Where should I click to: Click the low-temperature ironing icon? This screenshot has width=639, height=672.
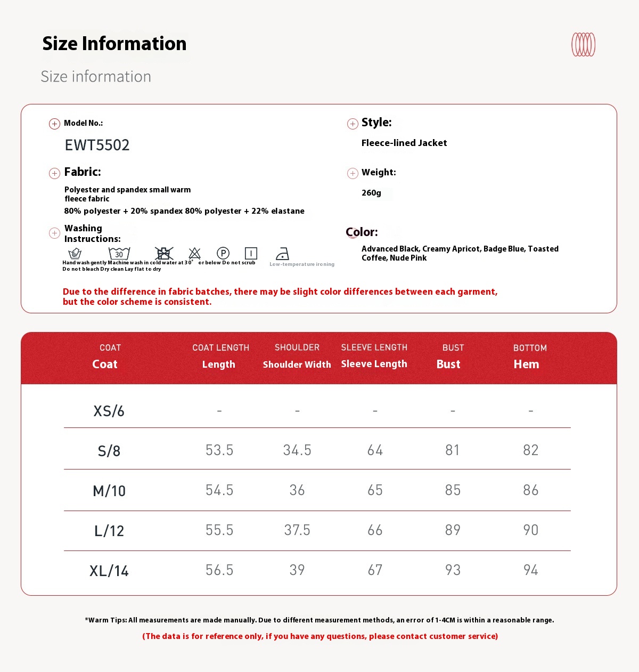[283, 254]
